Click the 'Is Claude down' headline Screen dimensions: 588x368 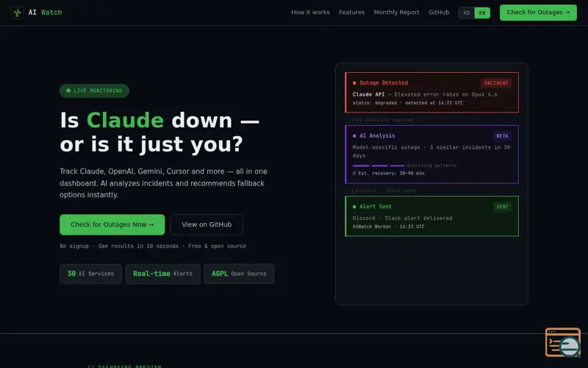pos(159,132)
